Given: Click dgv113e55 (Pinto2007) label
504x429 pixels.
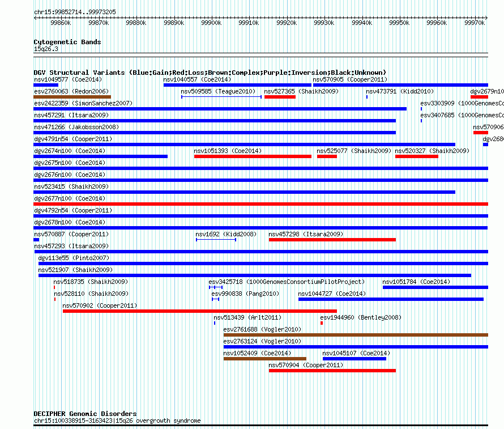Looking at the screenshot, I should pos(74,258).
